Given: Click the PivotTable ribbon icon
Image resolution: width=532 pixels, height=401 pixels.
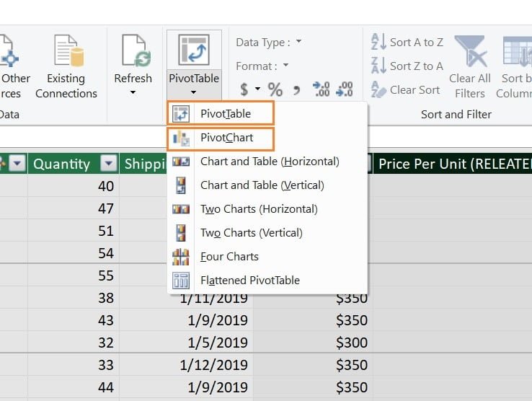Looking at the screenshot, I should [x=193, y=52].
